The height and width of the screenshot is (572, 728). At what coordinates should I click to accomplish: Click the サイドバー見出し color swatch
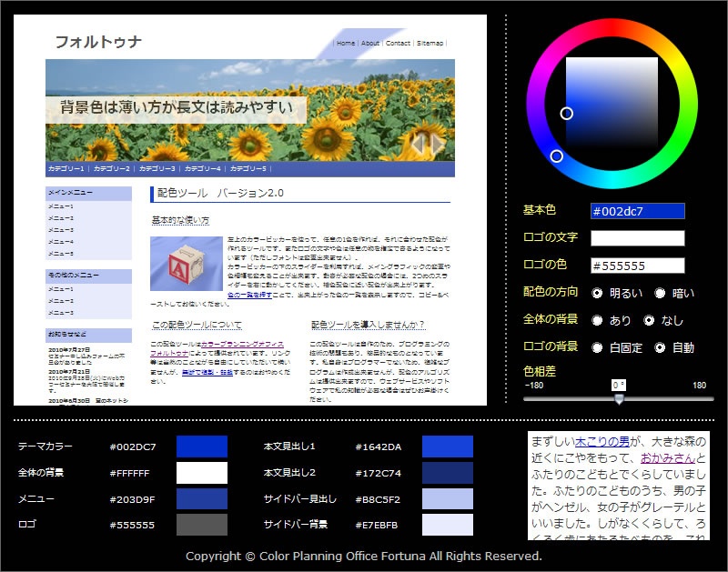coord(447,498)
